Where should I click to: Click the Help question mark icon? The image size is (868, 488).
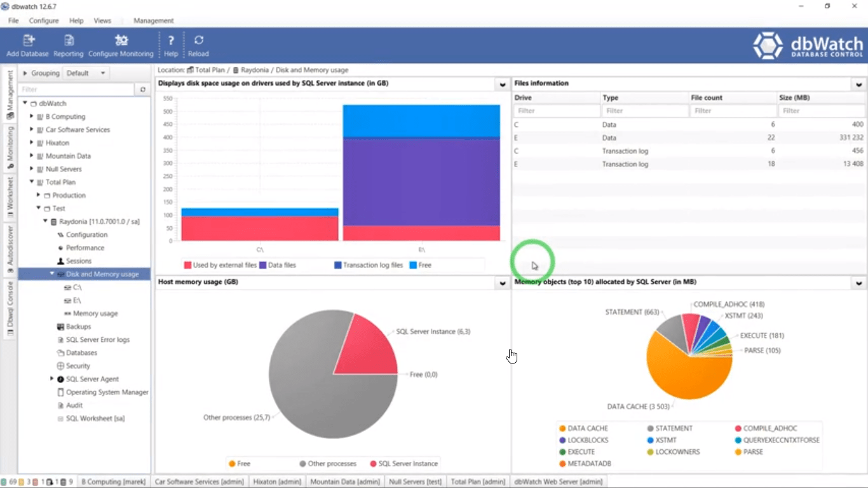pyautogui.click(x=171, y=40)
